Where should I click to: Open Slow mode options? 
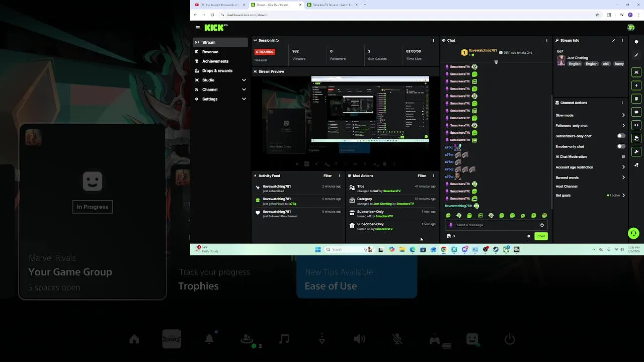pos(590,115)
